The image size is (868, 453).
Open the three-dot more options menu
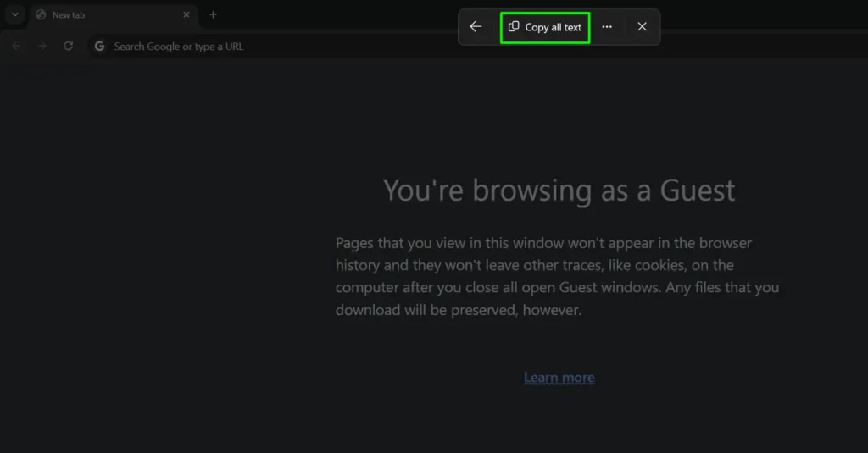(x=607, y=27)
